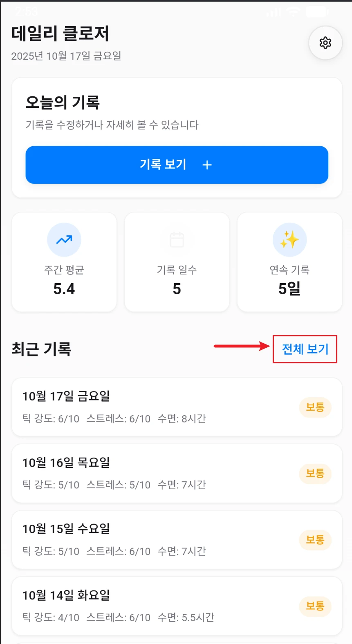The height and width of the screenshot is (644, 352).
Task: Select the 10월 15일 수요일 entry
Action: pyautogui.click(x=155, y=539)
